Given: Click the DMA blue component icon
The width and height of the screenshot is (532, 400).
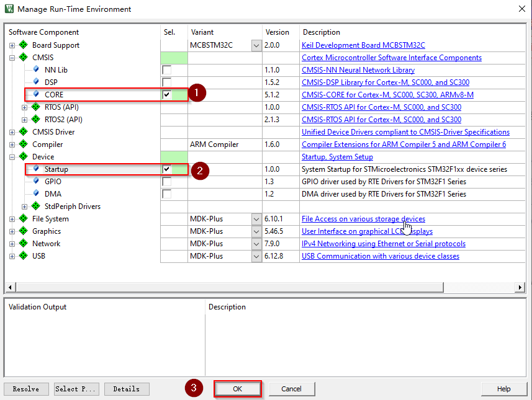Looking at the screenshot, I should [x=36, y=193].
